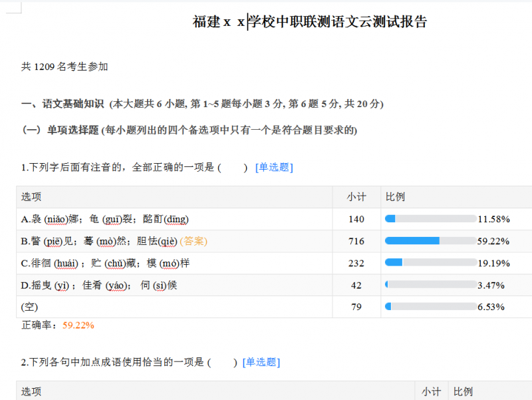Click the orange (答案) marker in option B
Viewport: 532px width, 400px height.
194,241
